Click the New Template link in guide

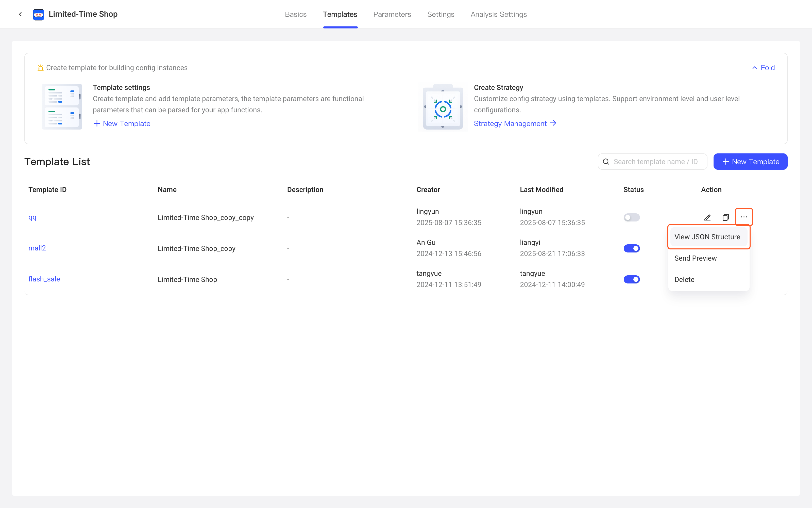(122, 124)
